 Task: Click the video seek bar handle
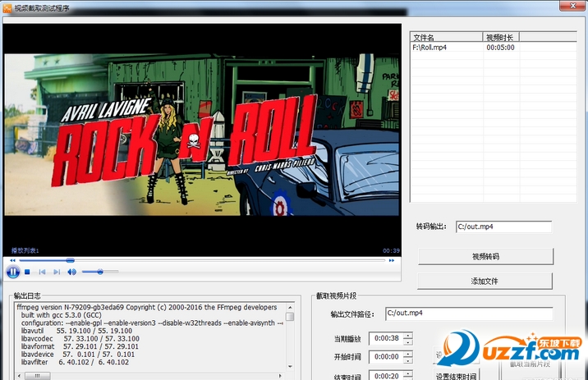tap(70, 260)
